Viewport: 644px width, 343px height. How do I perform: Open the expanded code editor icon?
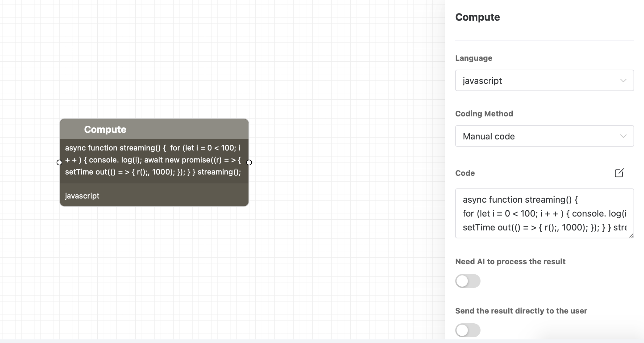[x=619, y=173]
